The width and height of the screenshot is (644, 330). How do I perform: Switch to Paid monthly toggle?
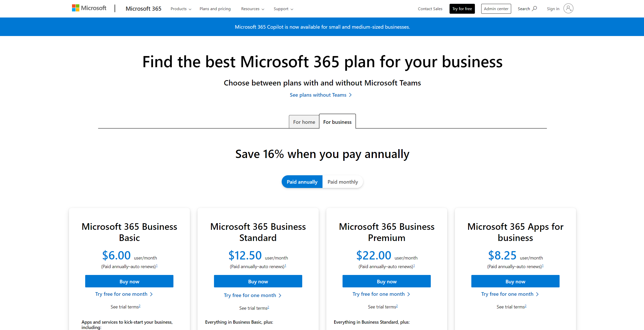click(343, 181)
